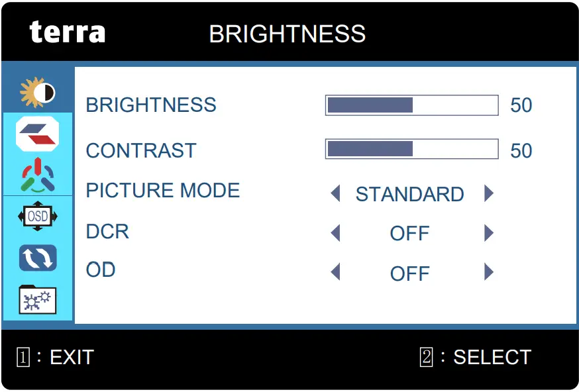Click the contrast slider bar

coord(411,149)
